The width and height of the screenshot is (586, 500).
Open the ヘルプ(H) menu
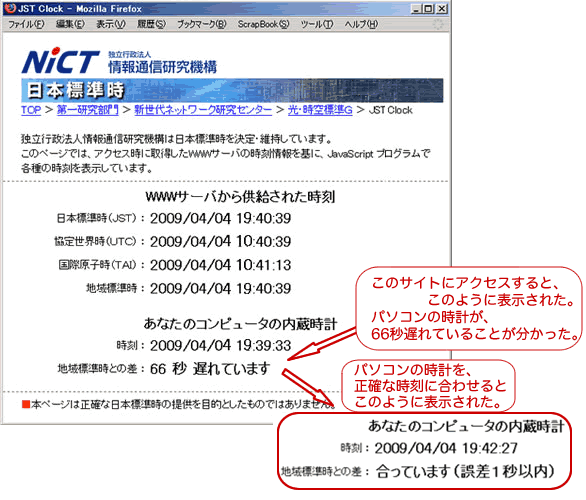coord(361,24)
